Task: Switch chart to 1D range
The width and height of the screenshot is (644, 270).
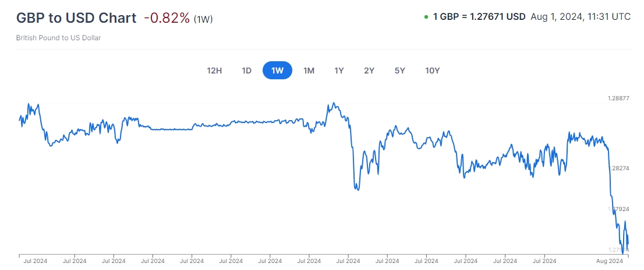Action: coord(246,71)
